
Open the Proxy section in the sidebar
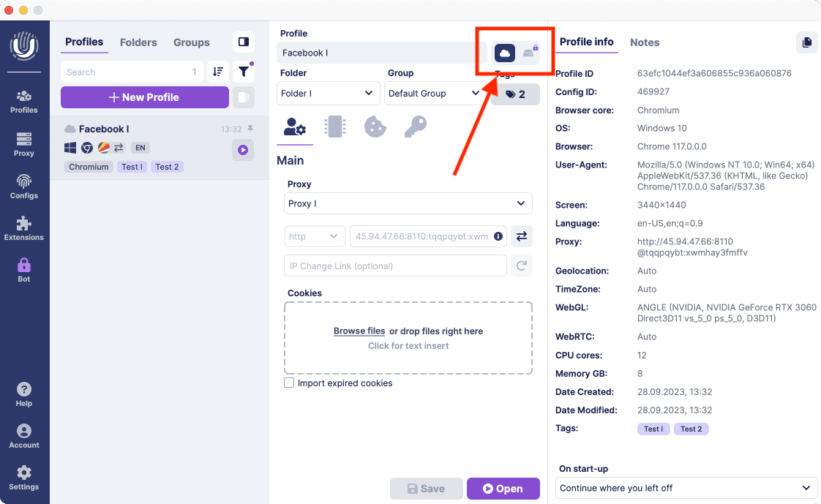point(24,145)
